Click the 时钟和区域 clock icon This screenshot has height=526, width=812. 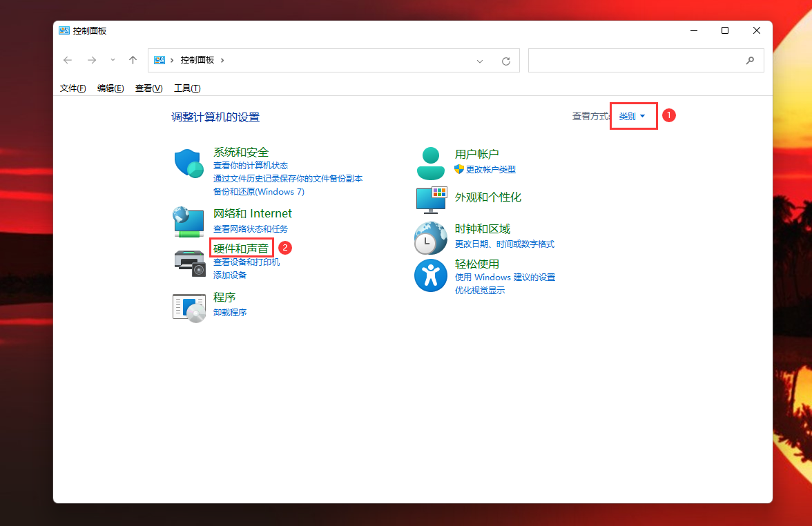click(430, 237)
